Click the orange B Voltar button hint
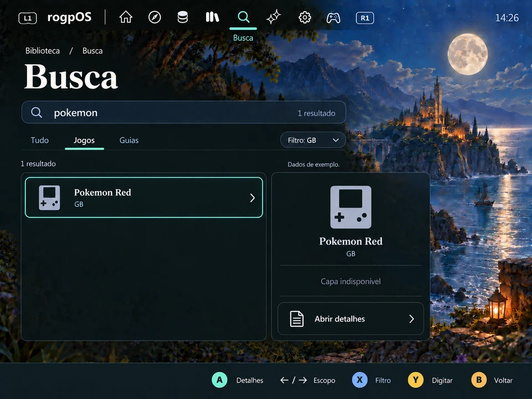The height and width of the screenshot is (399, 532). click(479, 380)
